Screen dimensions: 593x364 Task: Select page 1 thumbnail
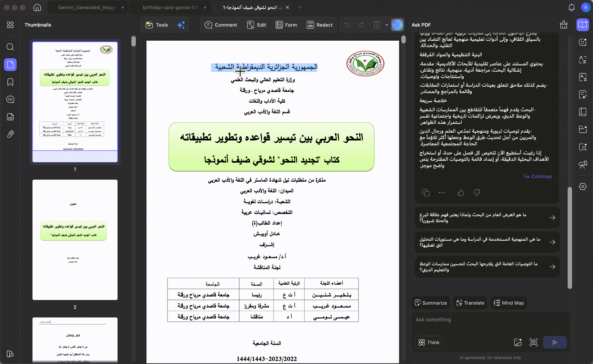(75, 102)
